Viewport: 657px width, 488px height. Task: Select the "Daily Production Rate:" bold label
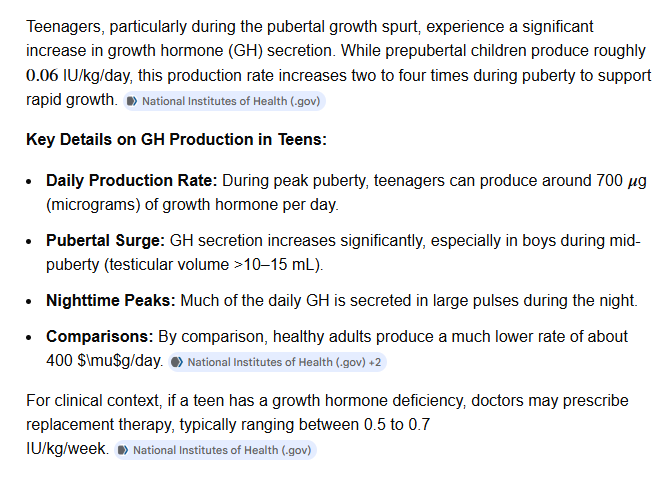coord(132,181)
